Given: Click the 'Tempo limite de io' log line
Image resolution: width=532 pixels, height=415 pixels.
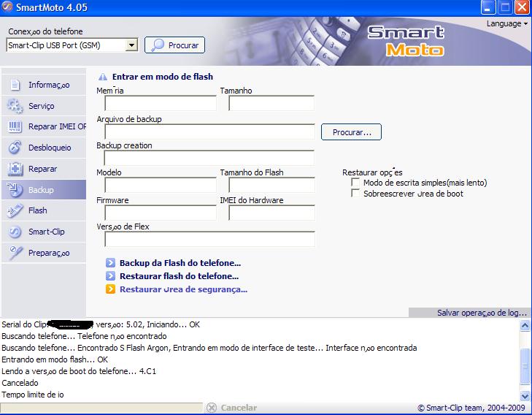Looking at the screenshot, I should [33, 395].
